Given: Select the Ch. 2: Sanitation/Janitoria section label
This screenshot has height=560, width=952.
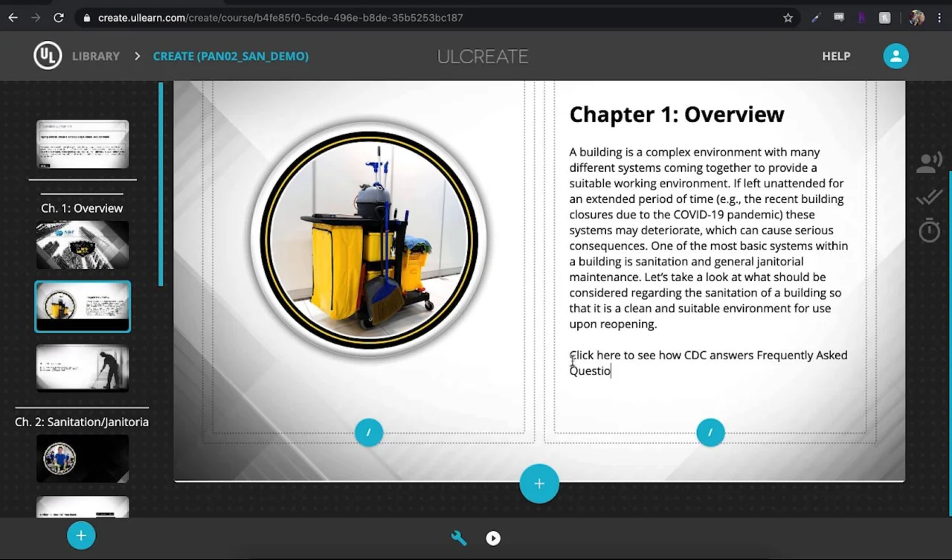Looking at the screenshot, I should [82, 422].
